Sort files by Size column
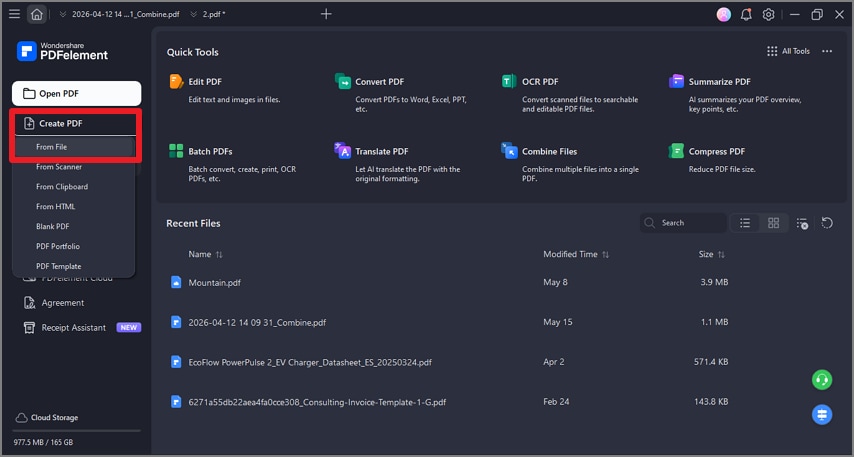Screen dimensions: 854x457 [x=711, y=254]
